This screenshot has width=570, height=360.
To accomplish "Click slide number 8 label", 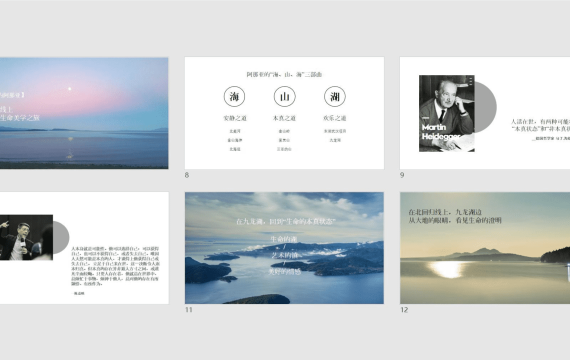I will (x=187, y=175).
